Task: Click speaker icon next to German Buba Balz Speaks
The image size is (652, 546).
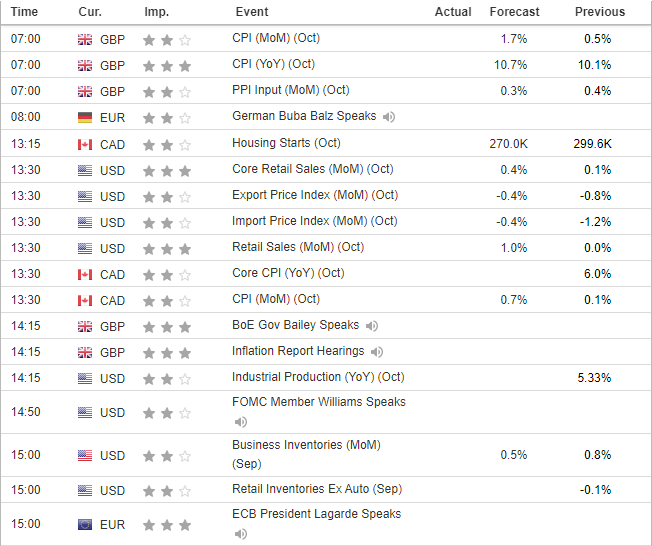Action: [389, 117]
